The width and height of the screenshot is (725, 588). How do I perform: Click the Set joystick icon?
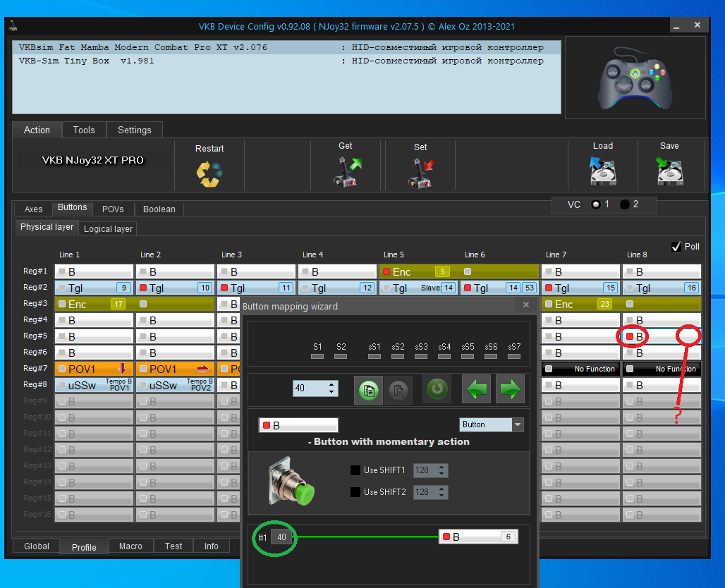pos(421,173)
